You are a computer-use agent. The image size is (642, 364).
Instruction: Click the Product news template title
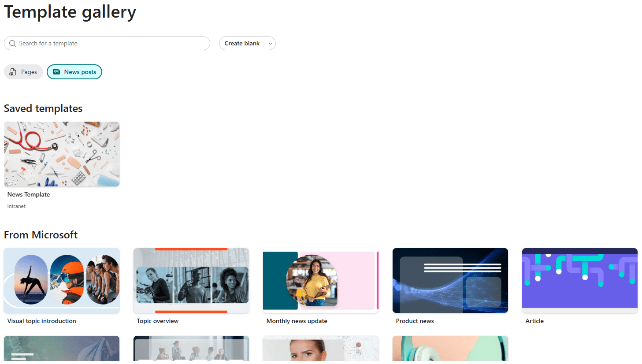pyautogui.click(x=415, y=321)
